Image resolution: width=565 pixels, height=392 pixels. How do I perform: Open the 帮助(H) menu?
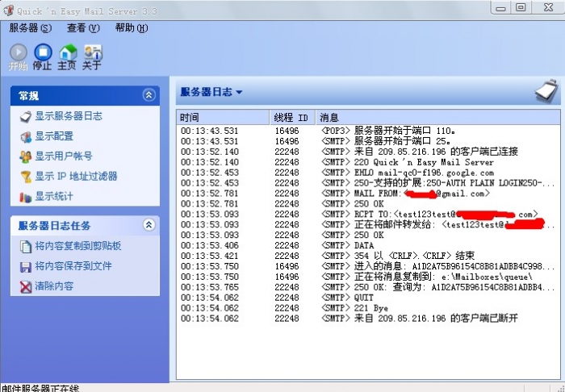[132, 28]
